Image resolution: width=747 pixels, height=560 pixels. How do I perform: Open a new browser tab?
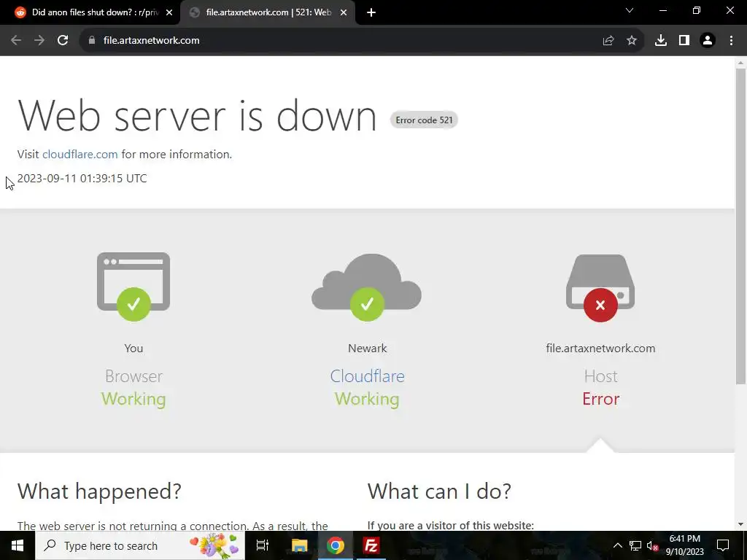click(371, 13)
